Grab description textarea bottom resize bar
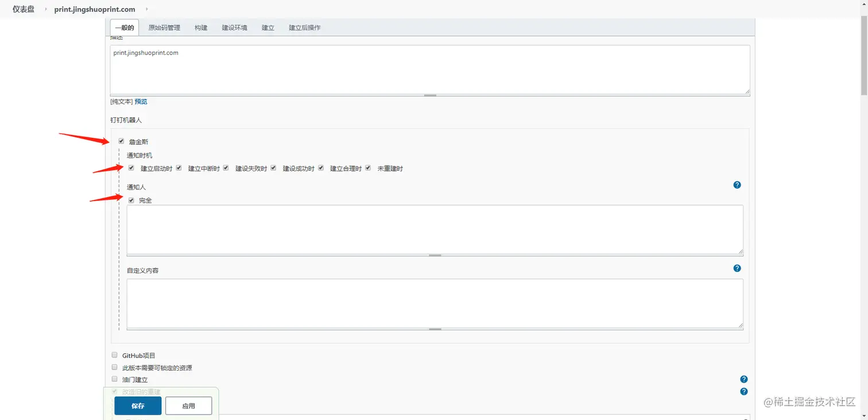The width and height of the screenshot is (868, 420). tap(430, 95)
